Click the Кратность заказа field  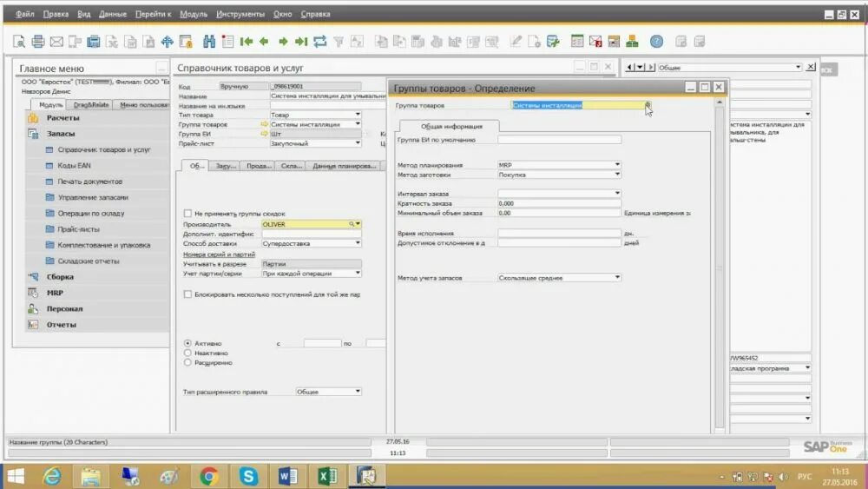[559, 203]
